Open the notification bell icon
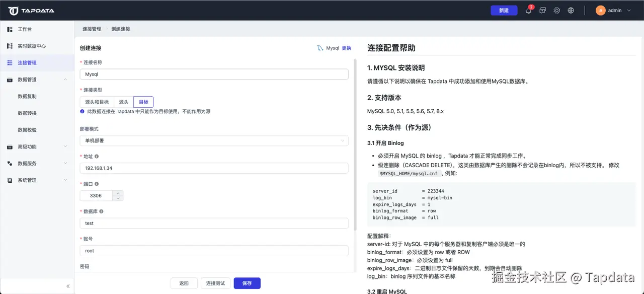Screen dimensions: 644x294 (528, 10)
